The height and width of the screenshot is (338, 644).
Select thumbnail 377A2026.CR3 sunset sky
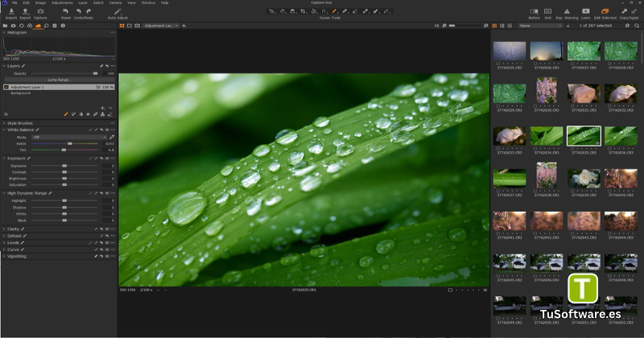[x=547, y=51]
